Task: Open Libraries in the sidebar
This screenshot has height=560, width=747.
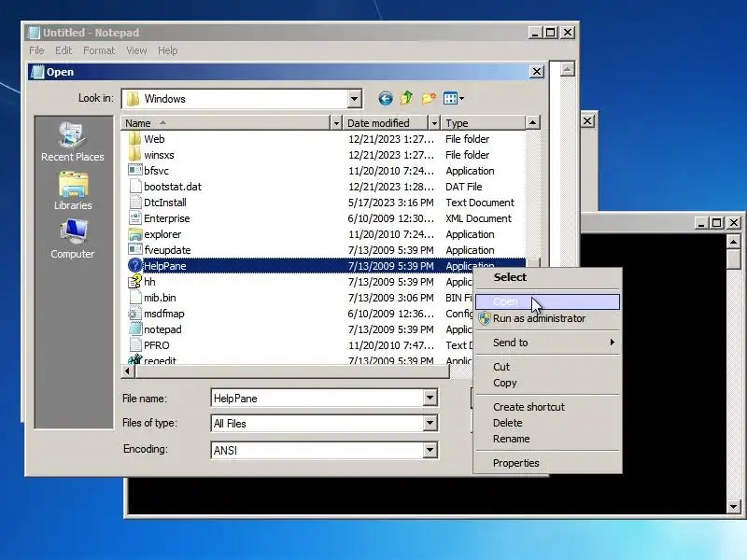Action: pyautogui.click(x=73, y=191)
